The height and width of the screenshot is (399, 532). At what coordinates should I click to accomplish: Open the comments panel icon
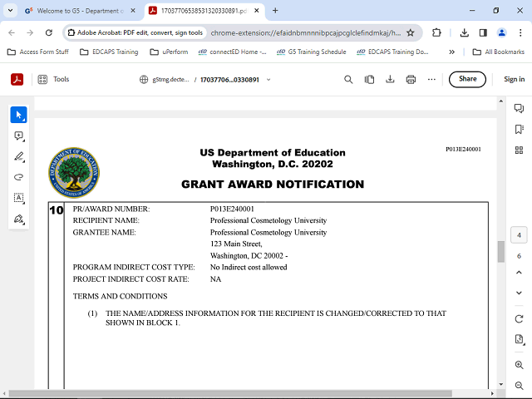tap(519, 108)
